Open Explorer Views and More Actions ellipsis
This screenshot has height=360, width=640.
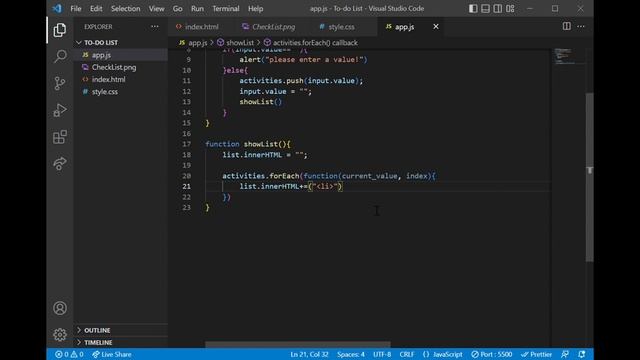(155, 27)
